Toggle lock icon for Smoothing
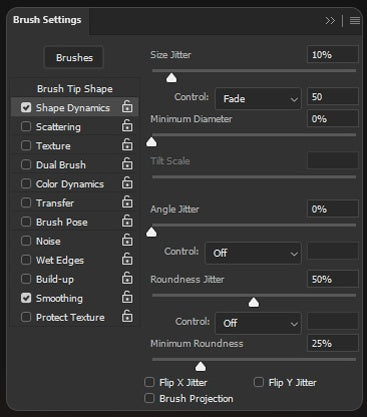367x417 pixels. coord(127,297)
